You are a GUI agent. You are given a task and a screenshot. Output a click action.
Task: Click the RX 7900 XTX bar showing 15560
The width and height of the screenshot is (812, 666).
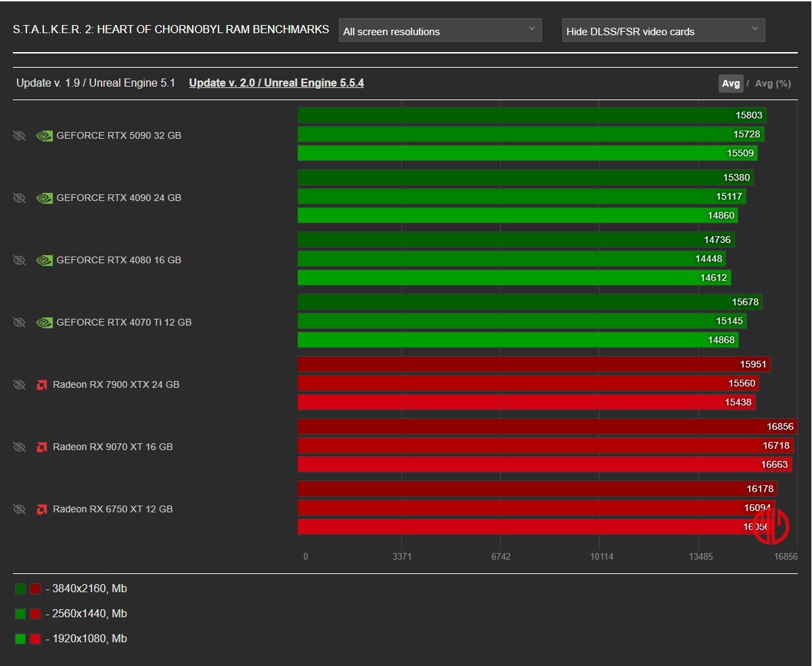point(528,383)
